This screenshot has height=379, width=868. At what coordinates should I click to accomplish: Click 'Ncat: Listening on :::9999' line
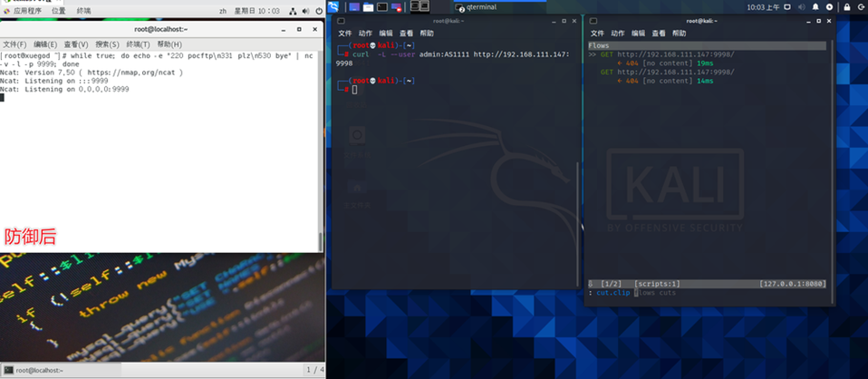click(x=54, y=81)
